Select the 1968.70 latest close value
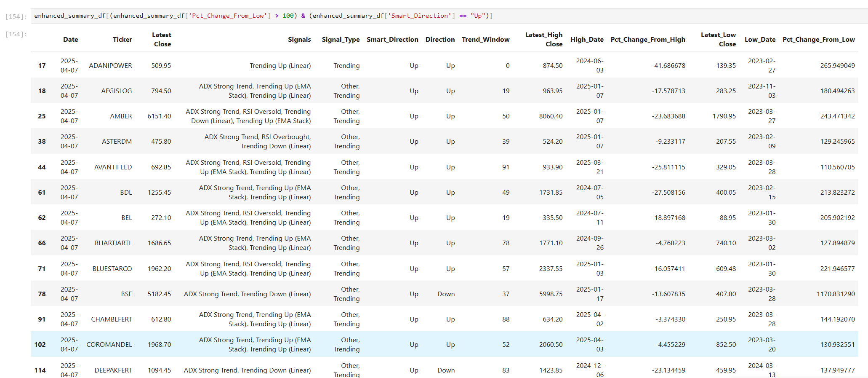Image resolution: width=868 pixels, height=378 pixels. pos(159,345)
